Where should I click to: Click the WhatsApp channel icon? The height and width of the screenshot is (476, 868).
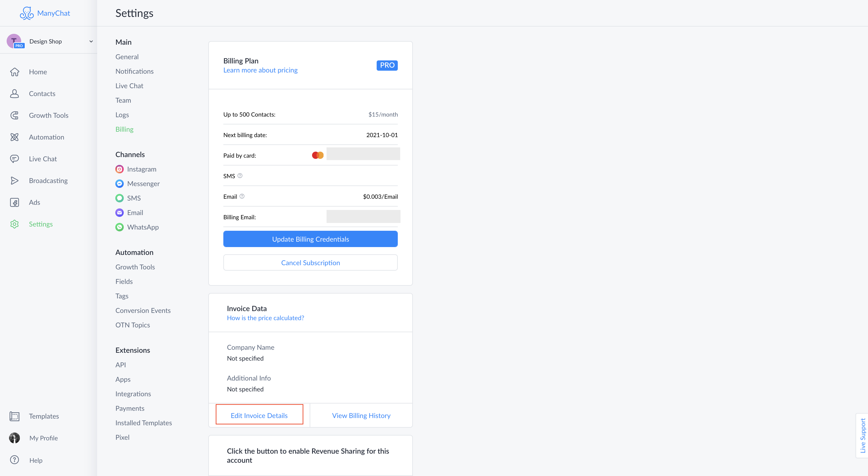(120, 227)
